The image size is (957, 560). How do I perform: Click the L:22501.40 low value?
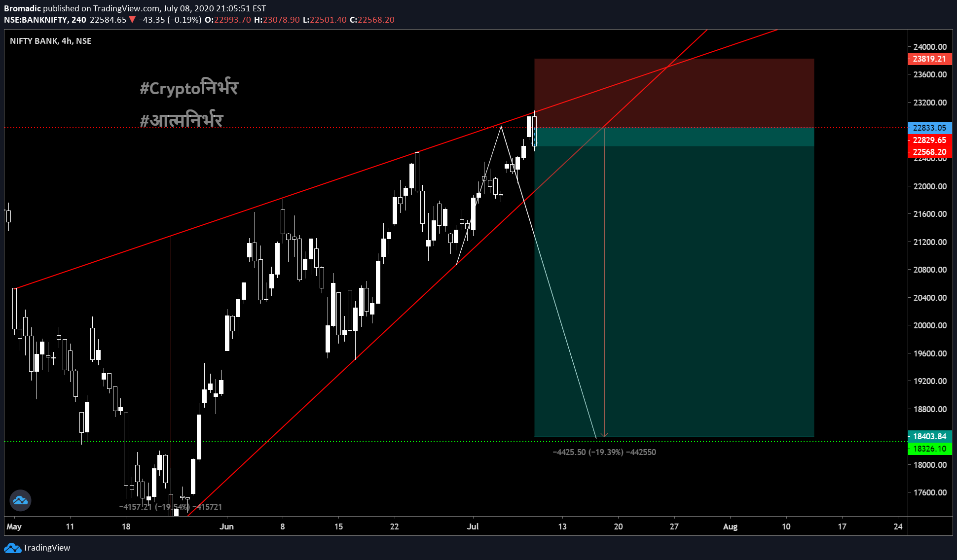pyautogui.click(x=325, y=20)
